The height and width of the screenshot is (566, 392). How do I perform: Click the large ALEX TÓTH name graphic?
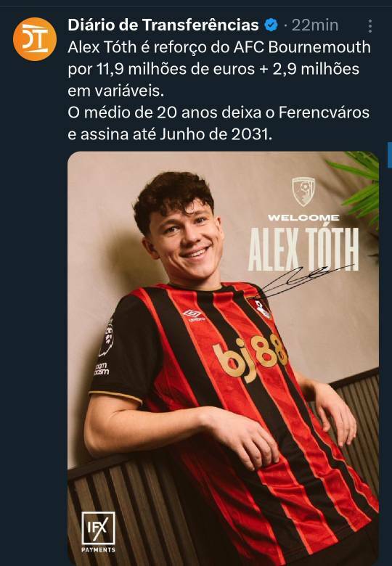click(303, 250)
